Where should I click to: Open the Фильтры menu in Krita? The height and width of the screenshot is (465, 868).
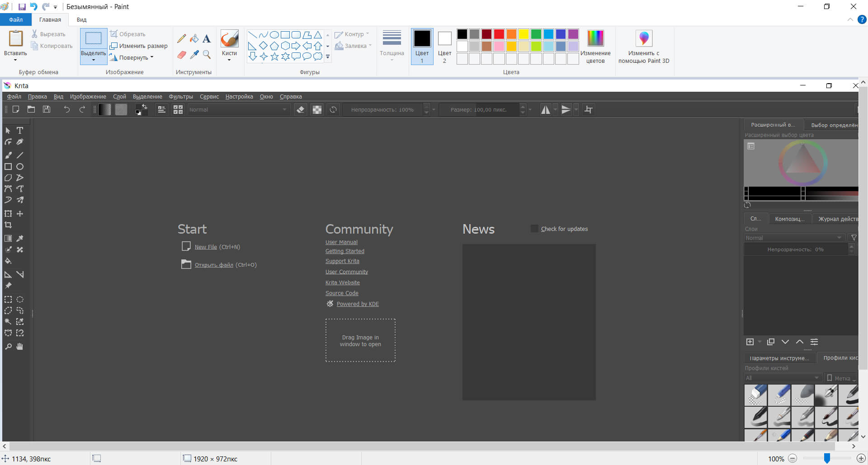tap(181, 97)
